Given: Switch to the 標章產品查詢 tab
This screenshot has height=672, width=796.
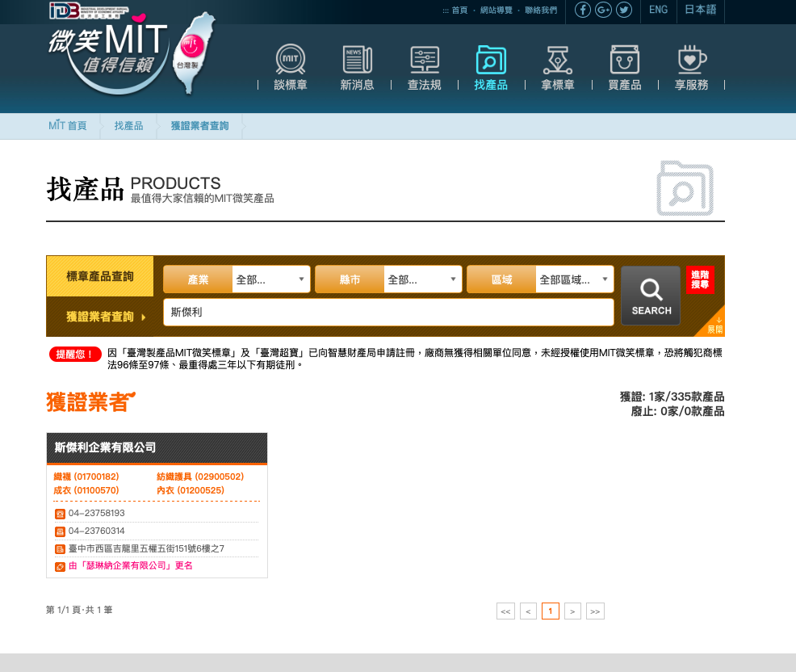Looking at the screenshot, I should point(100,276).
